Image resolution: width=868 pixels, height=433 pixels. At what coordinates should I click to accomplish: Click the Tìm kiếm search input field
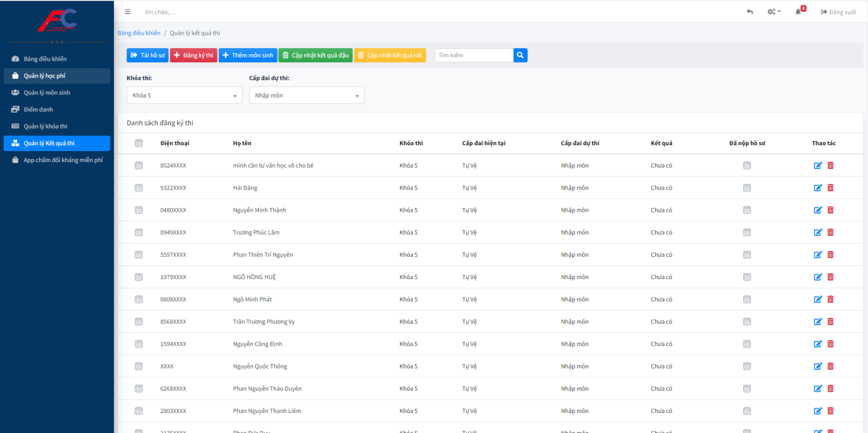tap(474, 55)
